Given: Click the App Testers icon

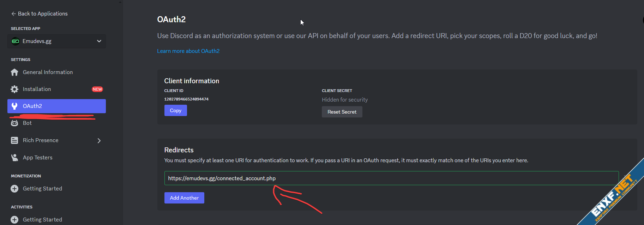Looking at the screenshot, I should [x=14, y=158].
